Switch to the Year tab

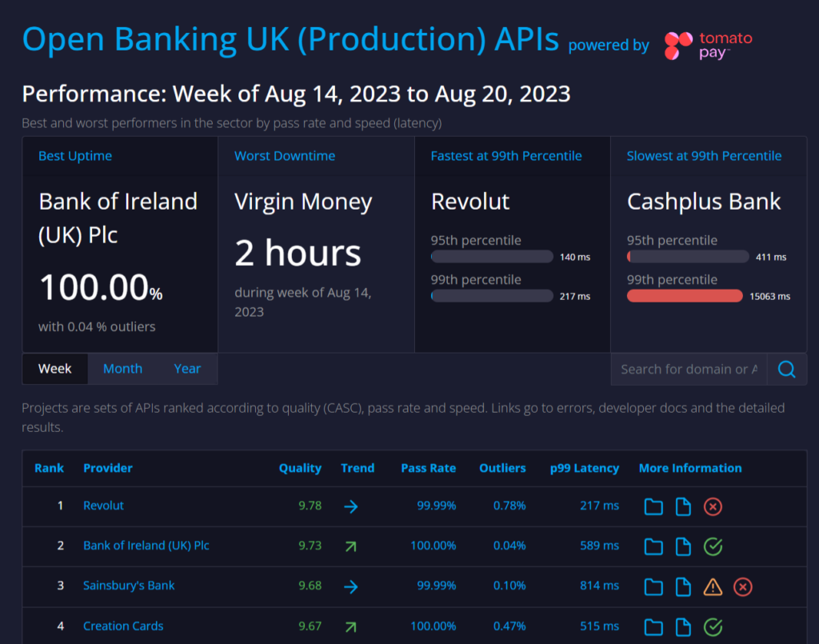187,369
